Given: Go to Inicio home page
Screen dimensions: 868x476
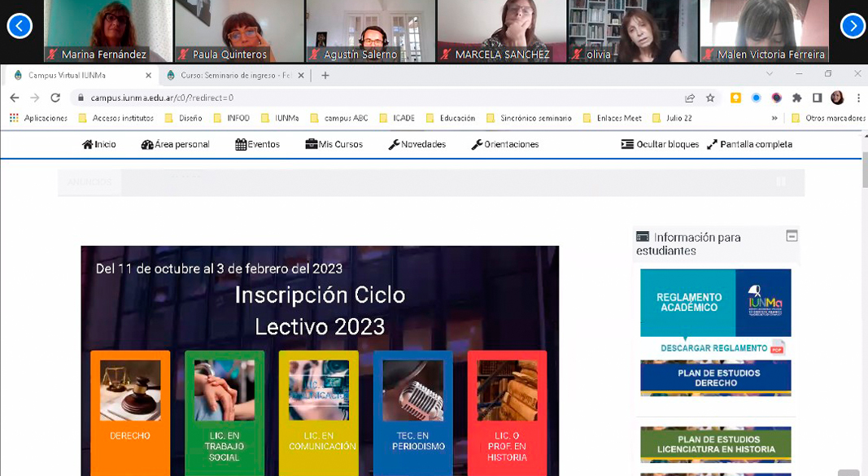Looking at the screenshot, I should point(99,145).
